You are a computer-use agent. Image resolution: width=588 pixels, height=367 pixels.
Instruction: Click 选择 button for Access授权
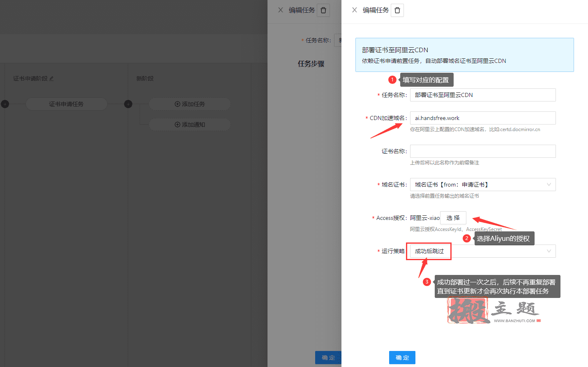click(453, 218)
